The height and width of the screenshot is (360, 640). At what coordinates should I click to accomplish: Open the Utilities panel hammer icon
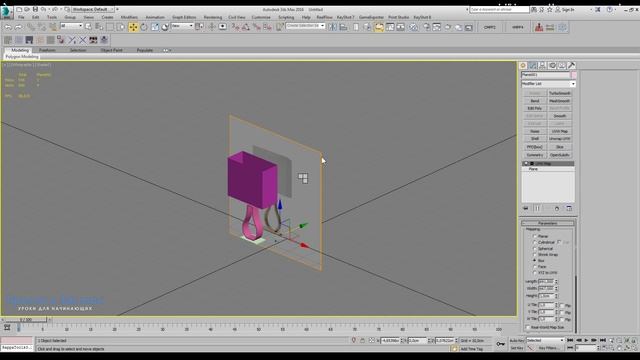point(571,65)
